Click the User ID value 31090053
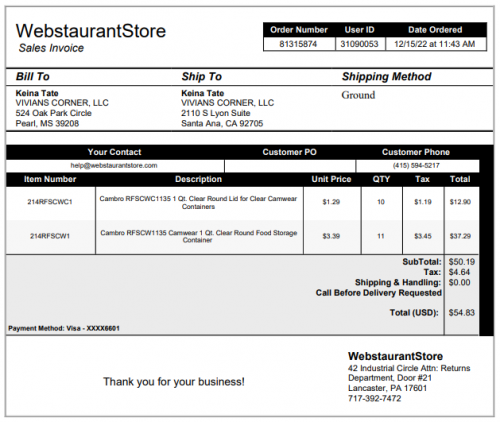 tap(359, 44)
